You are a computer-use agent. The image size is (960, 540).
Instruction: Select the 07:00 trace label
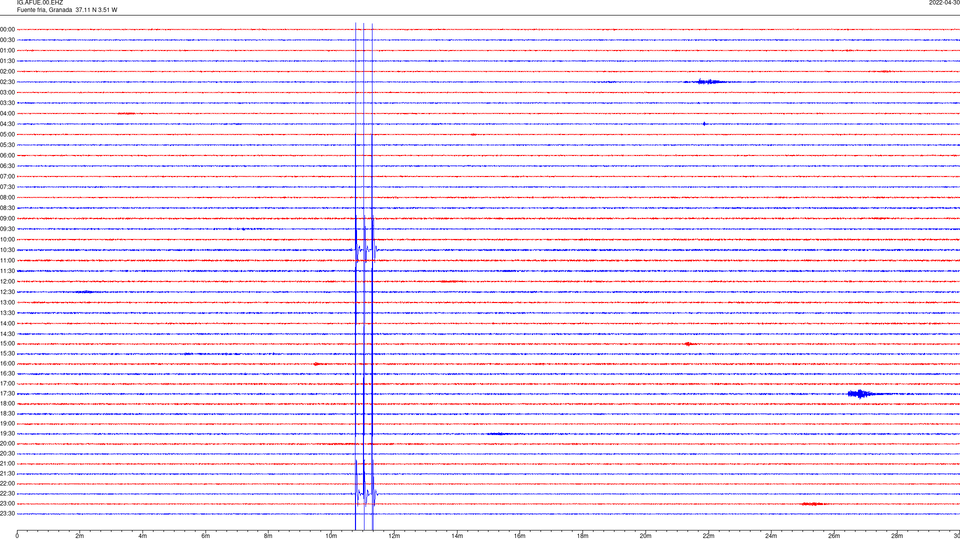click(7, 176)
